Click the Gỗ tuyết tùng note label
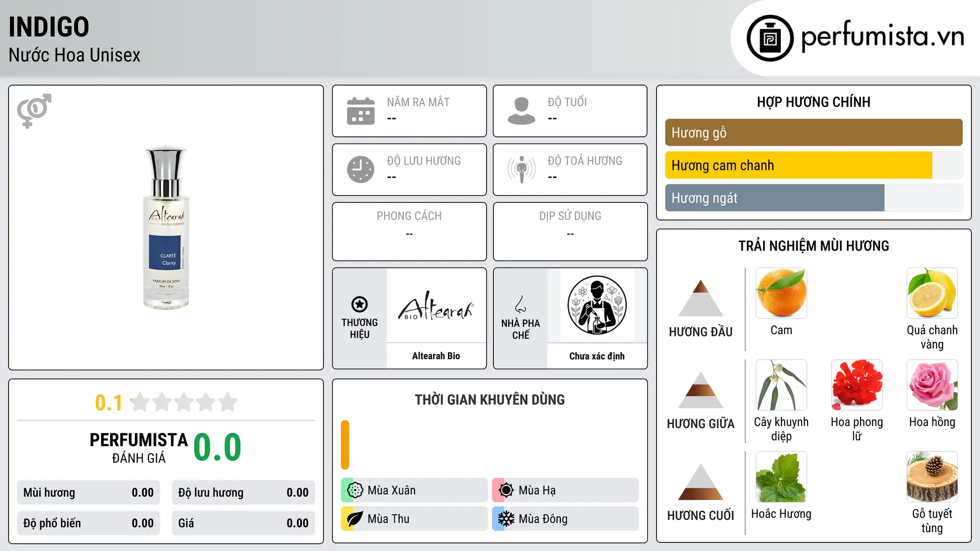 [x=932, y=521]
